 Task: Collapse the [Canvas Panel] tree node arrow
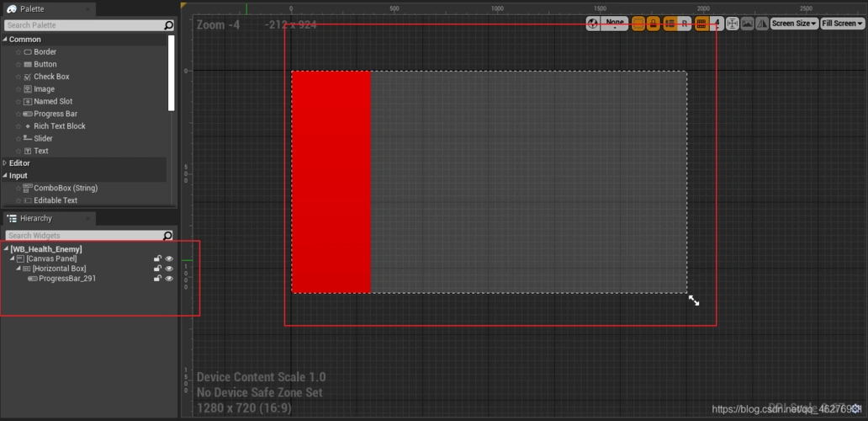tap(12, 258)
